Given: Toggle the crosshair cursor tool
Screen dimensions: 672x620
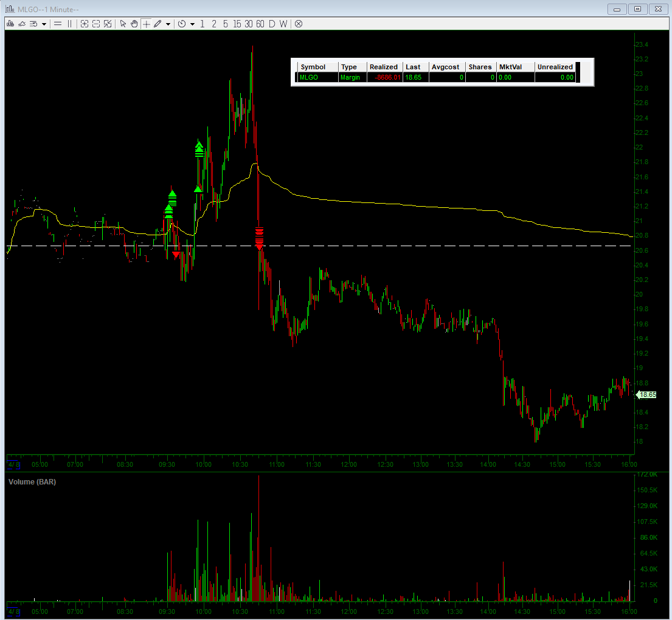Looking at the screenshot, I should tap(146, 24).
